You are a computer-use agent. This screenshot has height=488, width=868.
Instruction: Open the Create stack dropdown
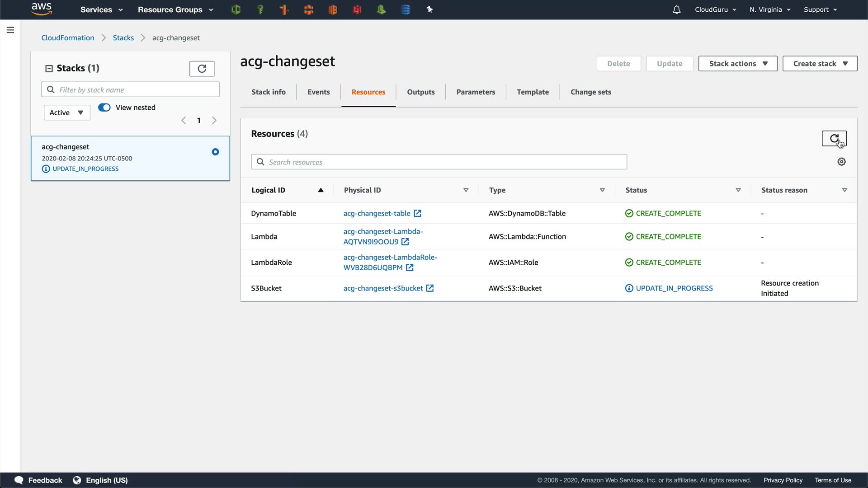coord(820,64)
